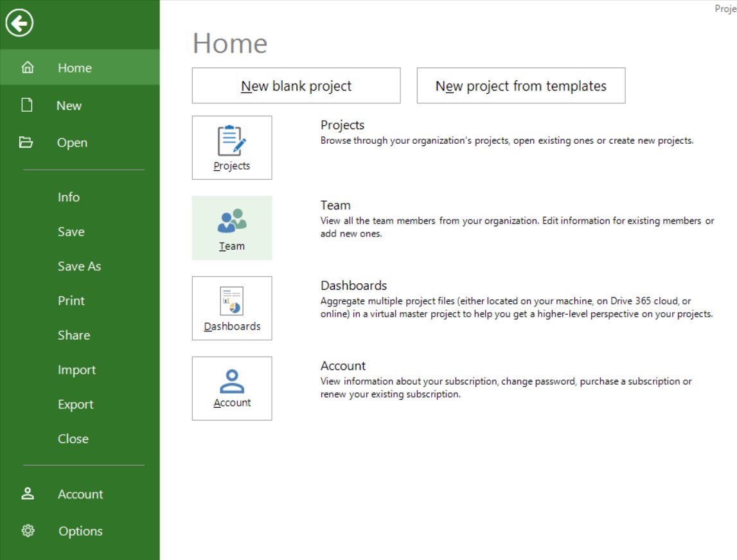Click New blank project
Image resolution: width=737 pixels, height=560 pixels.
click(296, 85)
